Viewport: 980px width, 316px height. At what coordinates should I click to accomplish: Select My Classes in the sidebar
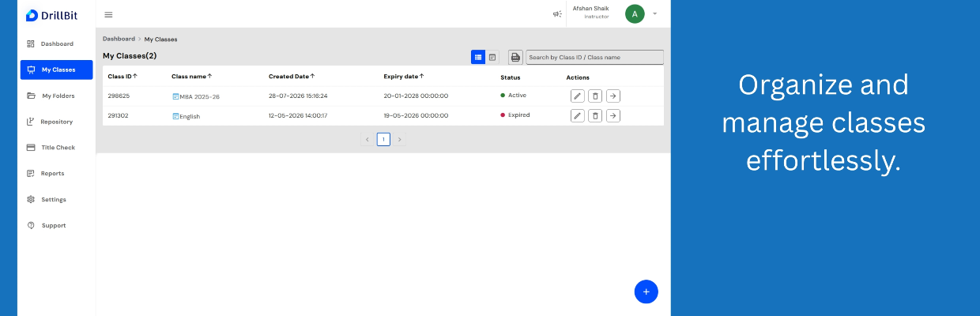click(x=56, y=70)
